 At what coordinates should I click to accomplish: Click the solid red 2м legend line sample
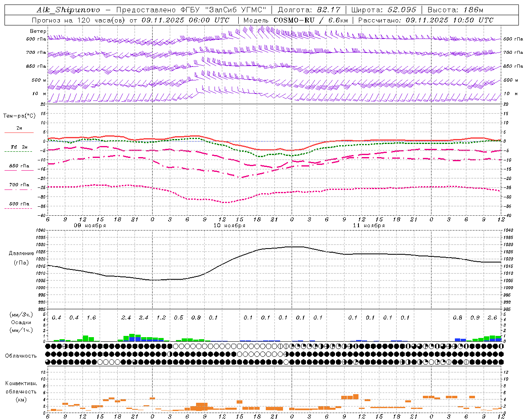[x=19, y=132]
